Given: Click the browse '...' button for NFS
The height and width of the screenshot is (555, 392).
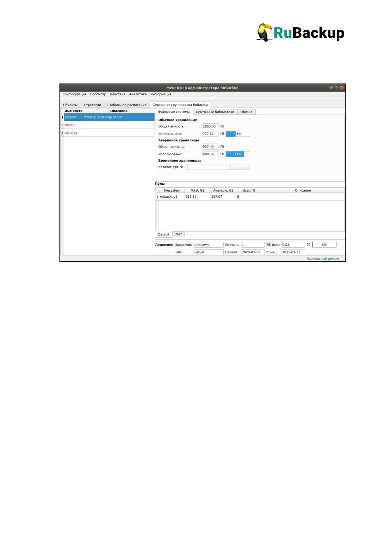Looking at the screenshot, I should pos(240,167).
